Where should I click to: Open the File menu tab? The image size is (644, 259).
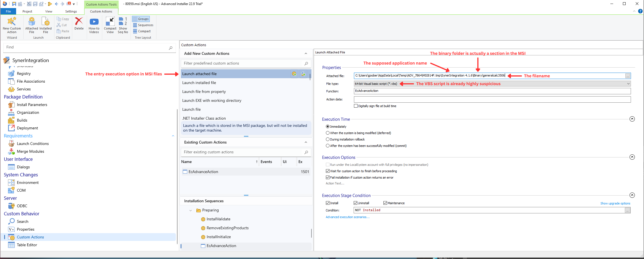tap(8, 11)
